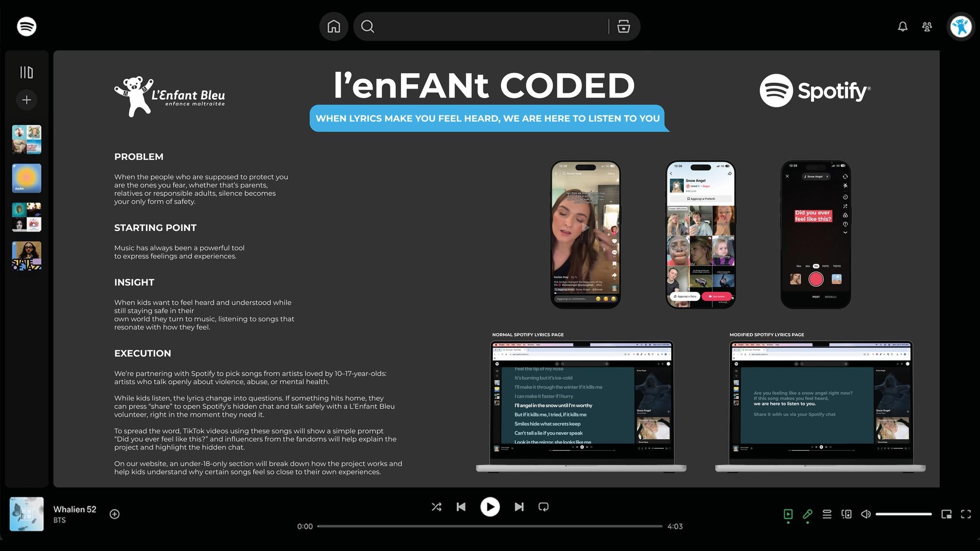Open the Browse icon in the search bar

[623, 27]
